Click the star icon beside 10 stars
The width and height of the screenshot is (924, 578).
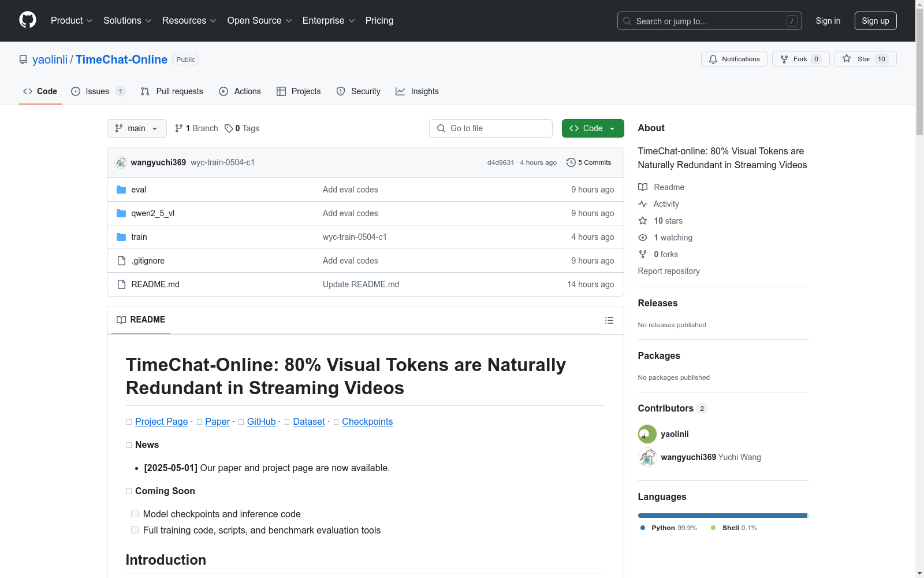tap(643, 221)
